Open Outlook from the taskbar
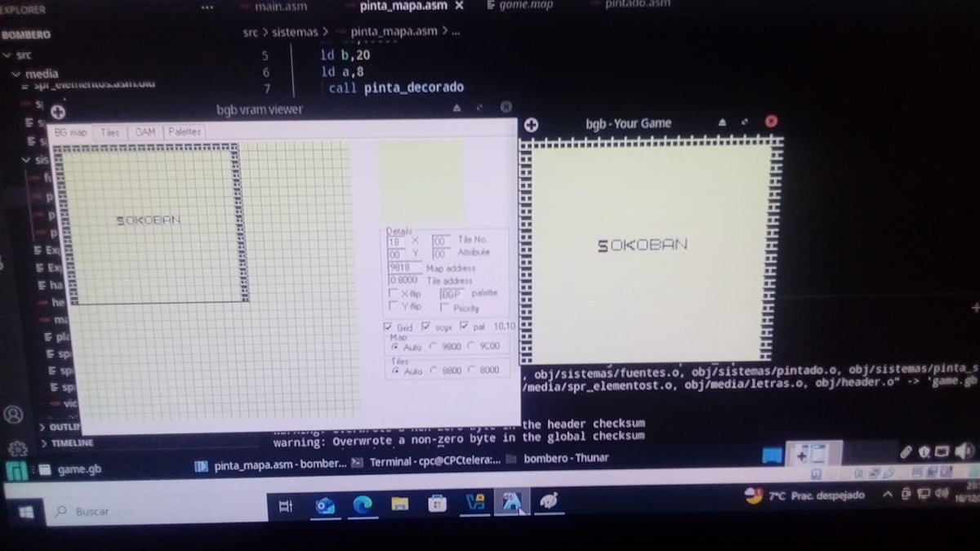 [325, 507]
